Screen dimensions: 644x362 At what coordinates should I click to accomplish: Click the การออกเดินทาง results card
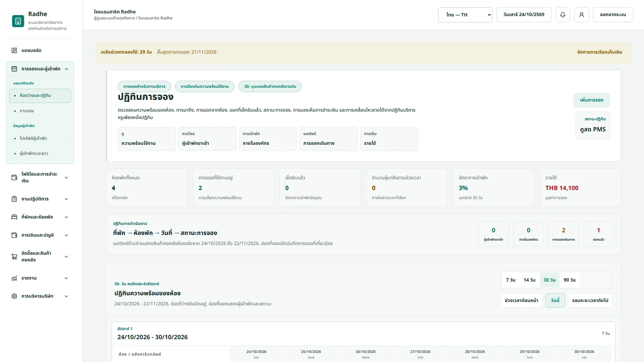point(328,139)
